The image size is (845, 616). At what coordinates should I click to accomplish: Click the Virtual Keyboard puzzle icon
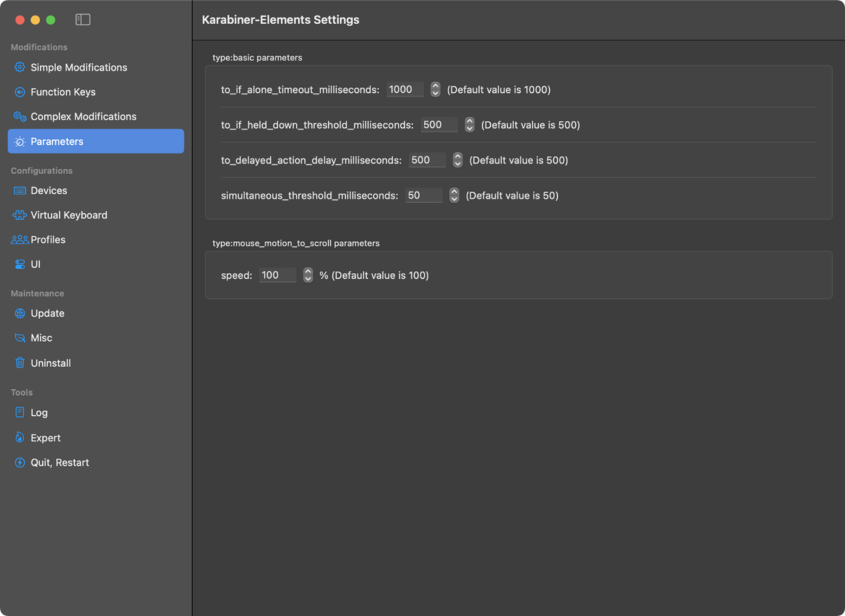[x=19, y=215]
